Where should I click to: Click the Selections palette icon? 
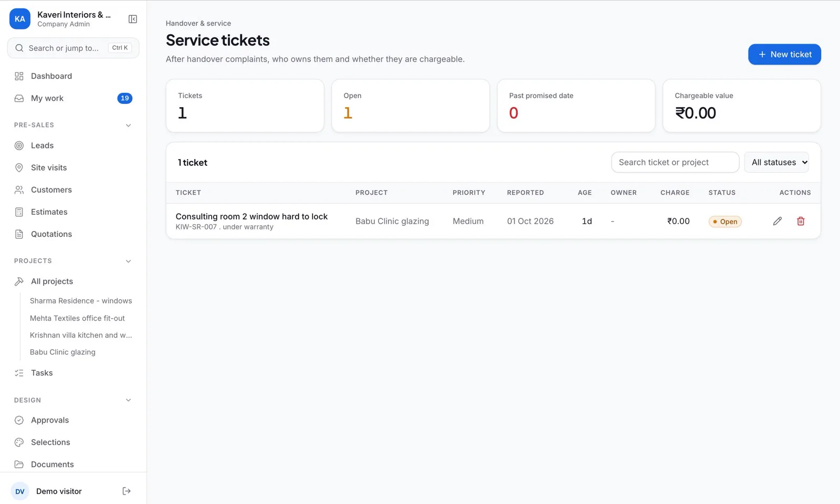click(x=19, y=442)
